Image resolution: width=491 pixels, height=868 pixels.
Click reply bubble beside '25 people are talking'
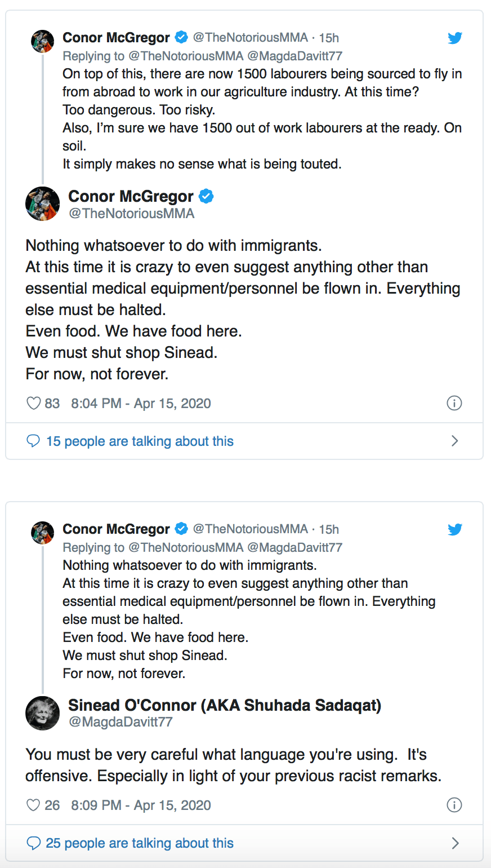pos(33,843)
